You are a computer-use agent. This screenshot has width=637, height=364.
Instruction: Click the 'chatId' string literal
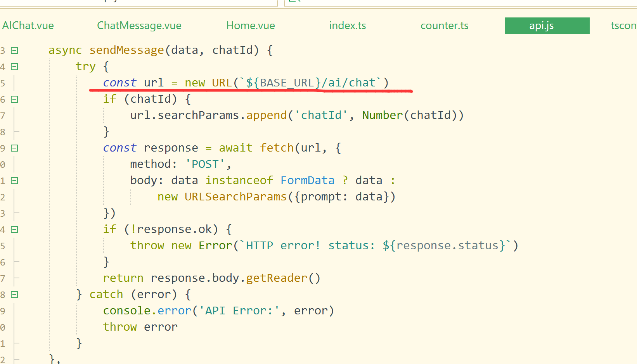[x=321, y=116]
